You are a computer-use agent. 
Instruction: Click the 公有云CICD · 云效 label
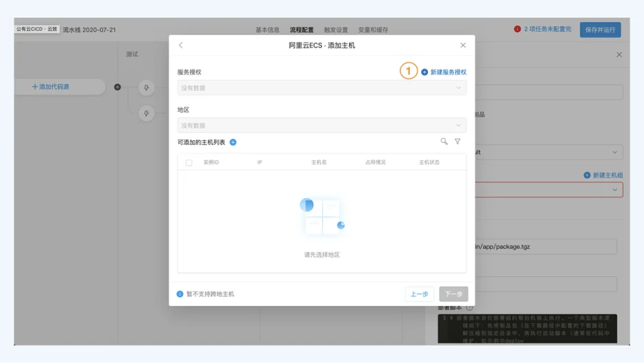37,30
